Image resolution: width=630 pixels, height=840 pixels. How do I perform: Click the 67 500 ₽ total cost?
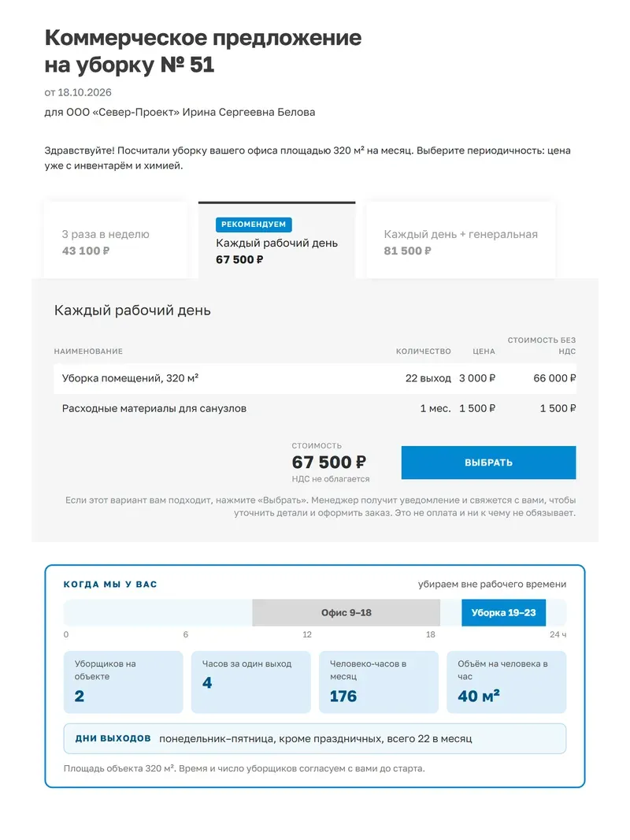[329, 462]
